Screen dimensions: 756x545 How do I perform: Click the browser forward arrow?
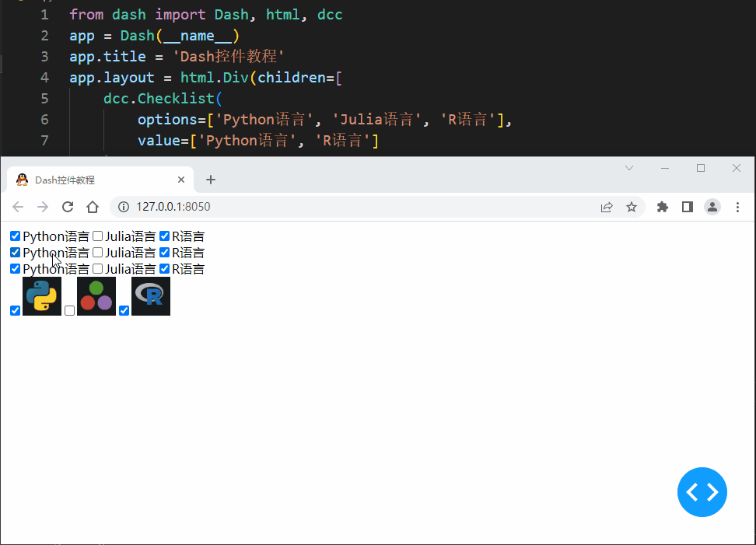(43, 207)
